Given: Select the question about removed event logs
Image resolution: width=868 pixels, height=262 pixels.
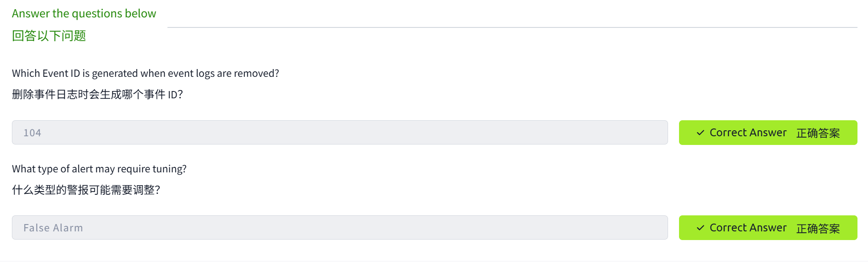Looking at the screenshot, I should tap(145, 73).
